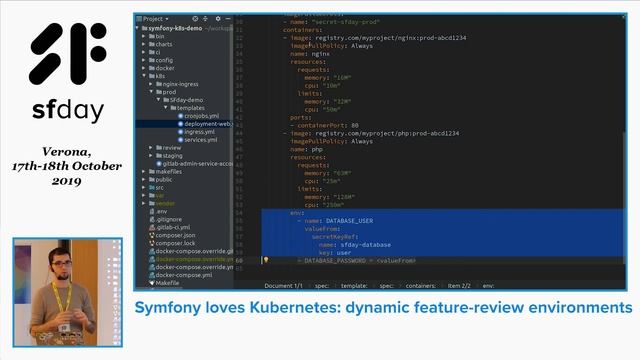Click the 'name: sfday-database' code line

tap(355, 245)
